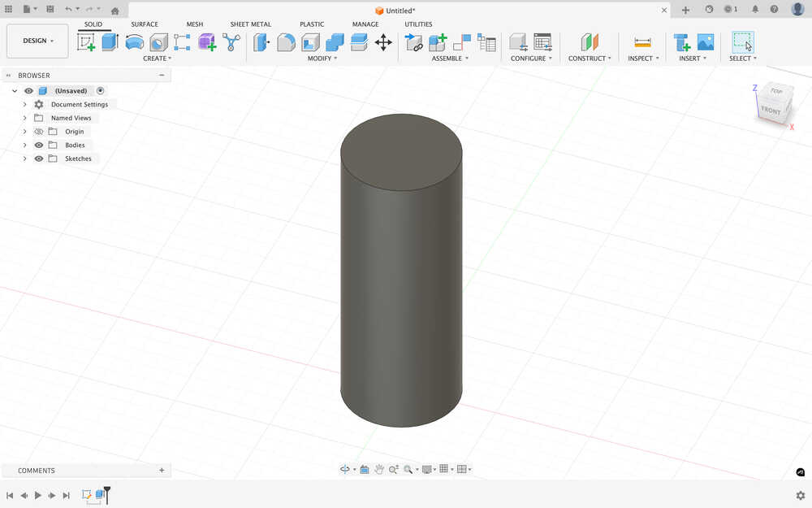Hide the Bodies folder
The image size is (812, 508).
(x=38, y=145)
